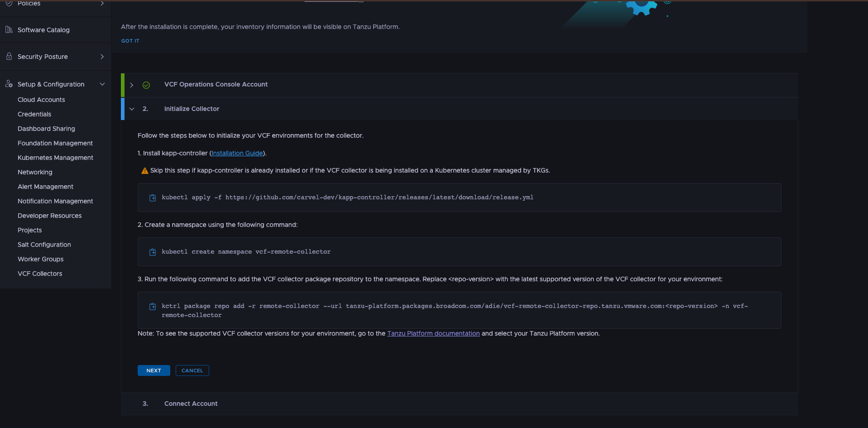Dismiss the banner with GOT IT

point(130,41)
